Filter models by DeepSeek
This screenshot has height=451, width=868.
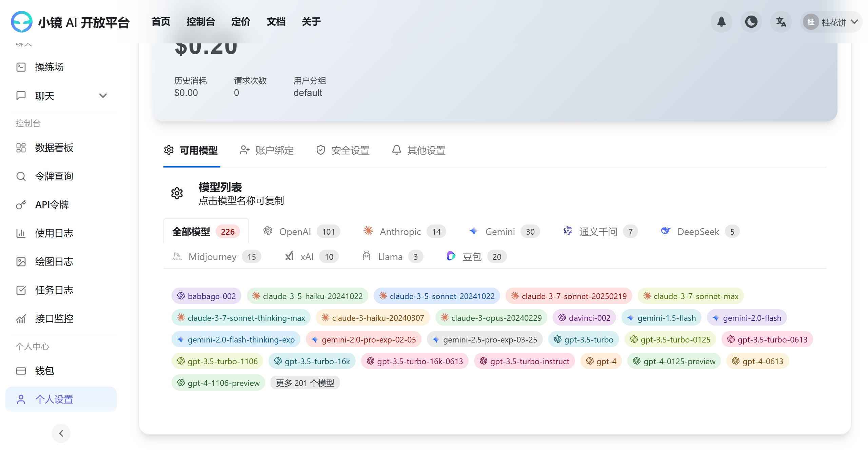tap(700, 232)
